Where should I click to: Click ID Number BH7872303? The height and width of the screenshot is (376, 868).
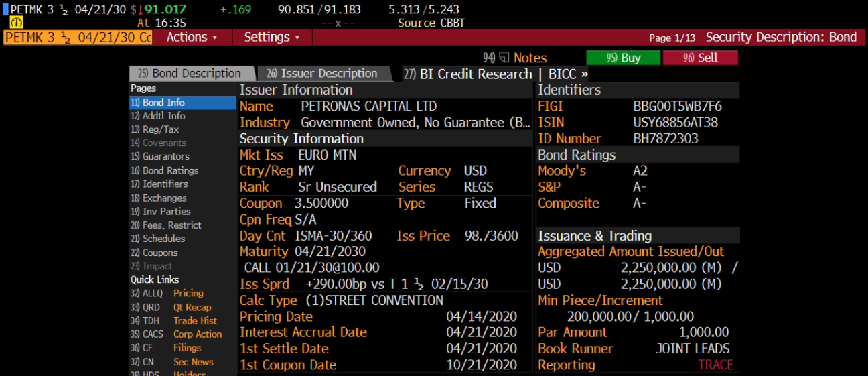[x=666, y=139]
